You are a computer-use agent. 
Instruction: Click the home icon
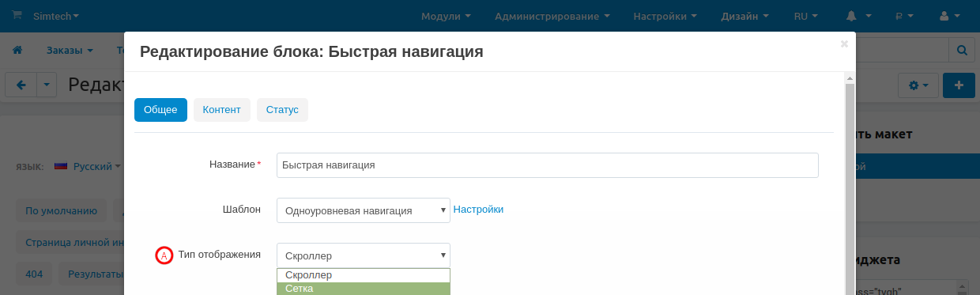point(17,50)
